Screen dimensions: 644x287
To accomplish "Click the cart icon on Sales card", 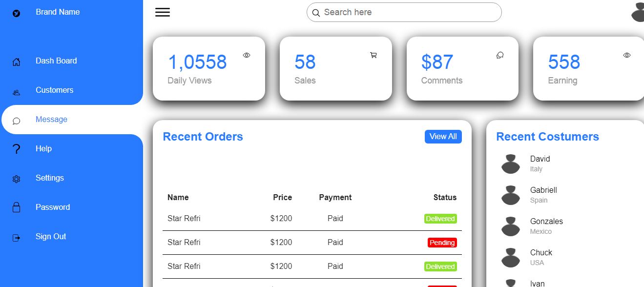I will pos(374,55).
